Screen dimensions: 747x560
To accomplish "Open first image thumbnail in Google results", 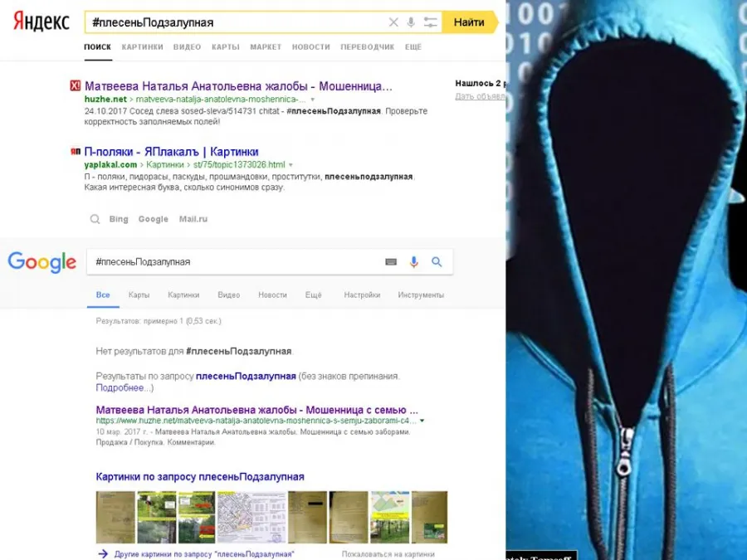I will [115, 517].
